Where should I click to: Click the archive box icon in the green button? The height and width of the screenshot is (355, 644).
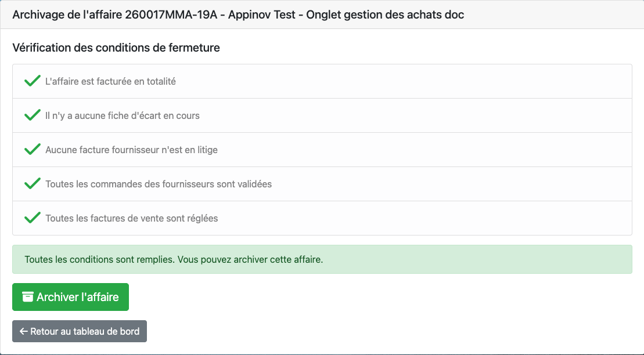[x=27, y=297]
